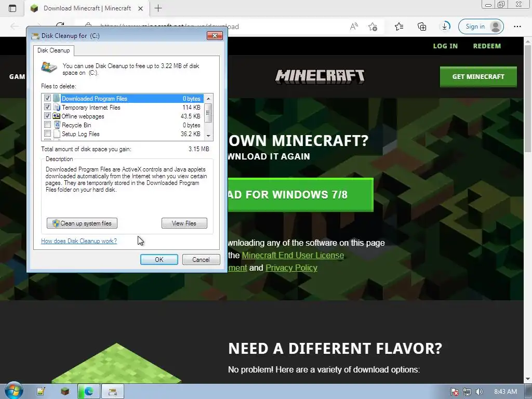Click the Temporary Internet Files item icon
This screenshot has height=399, width=532.
coord(57,107)
